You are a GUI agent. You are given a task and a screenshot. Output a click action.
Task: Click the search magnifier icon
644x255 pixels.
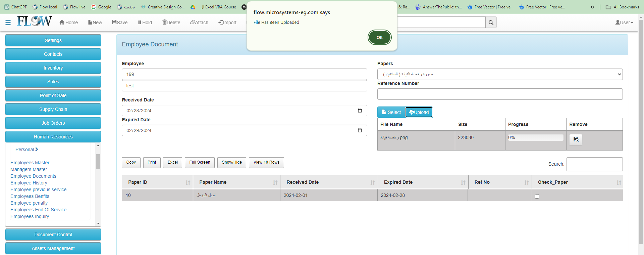click(x=491, y=23)
